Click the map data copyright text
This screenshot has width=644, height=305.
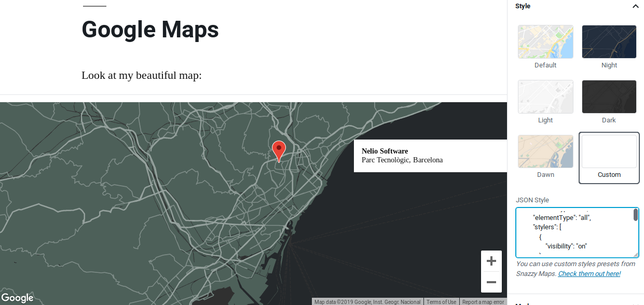coord(367,302)
